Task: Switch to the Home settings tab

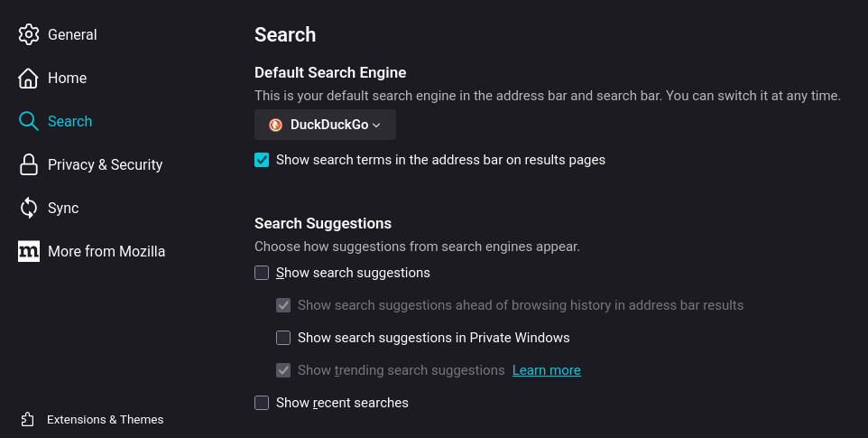Action: tap(67, 78)
